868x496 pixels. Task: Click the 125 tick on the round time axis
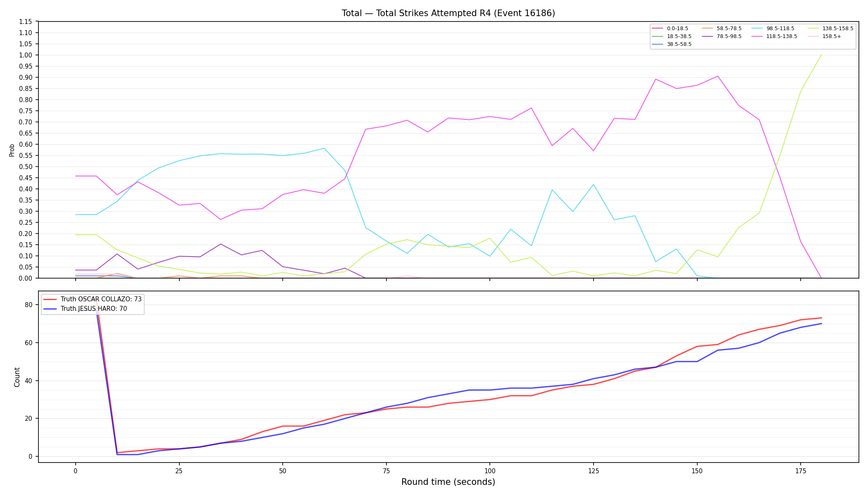click(x=594, y=471)
